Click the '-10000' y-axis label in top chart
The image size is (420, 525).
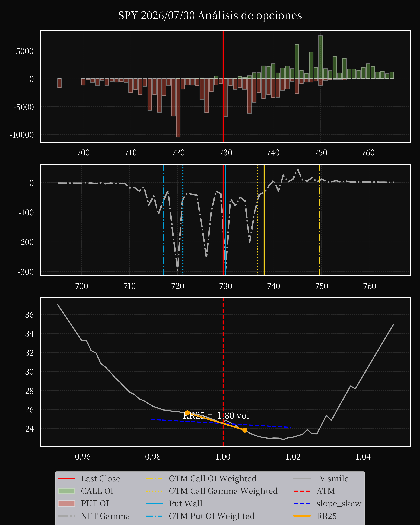[x=22, y=135]
